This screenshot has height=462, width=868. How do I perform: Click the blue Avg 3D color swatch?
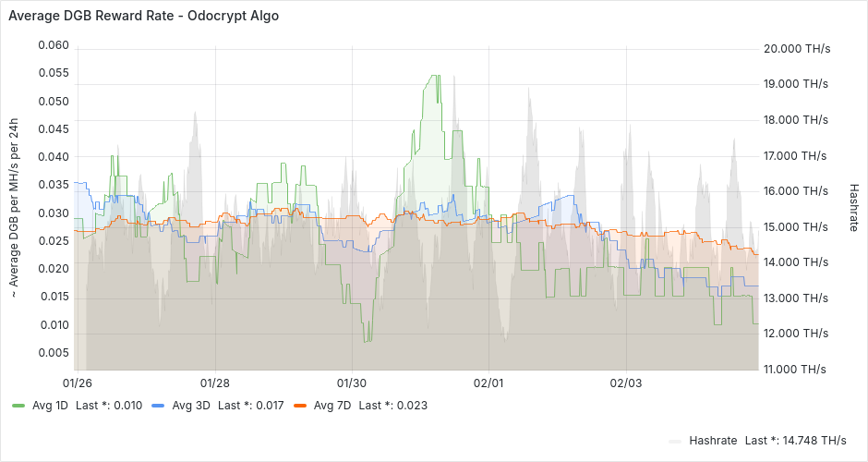(157, 406)
